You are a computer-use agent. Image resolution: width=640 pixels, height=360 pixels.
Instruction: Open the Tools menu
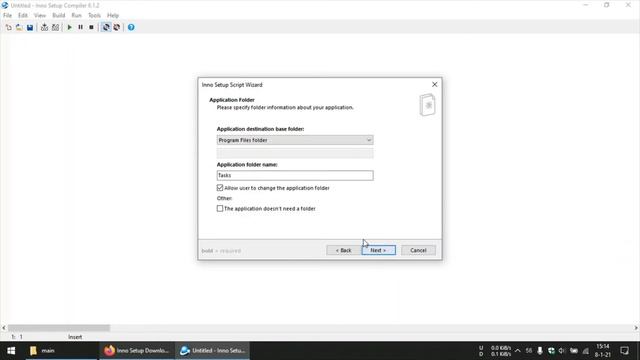[x=94, y=16]
